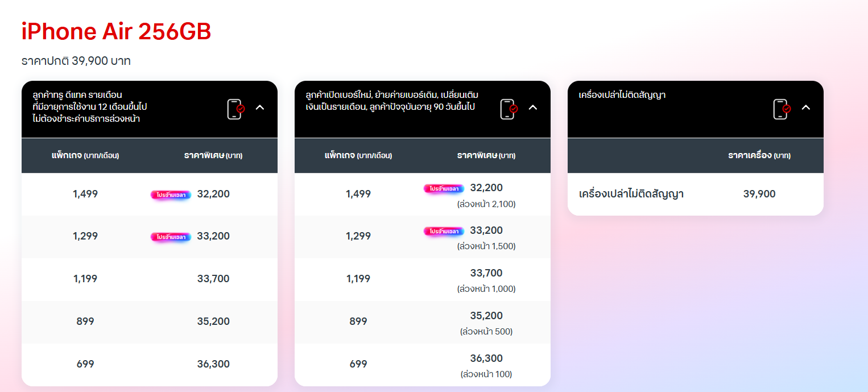The width and height of the screenshot is (868, 392).
Task: Click the ราคาปกติ 39,900 บาท text
Action: click(76, 61)
